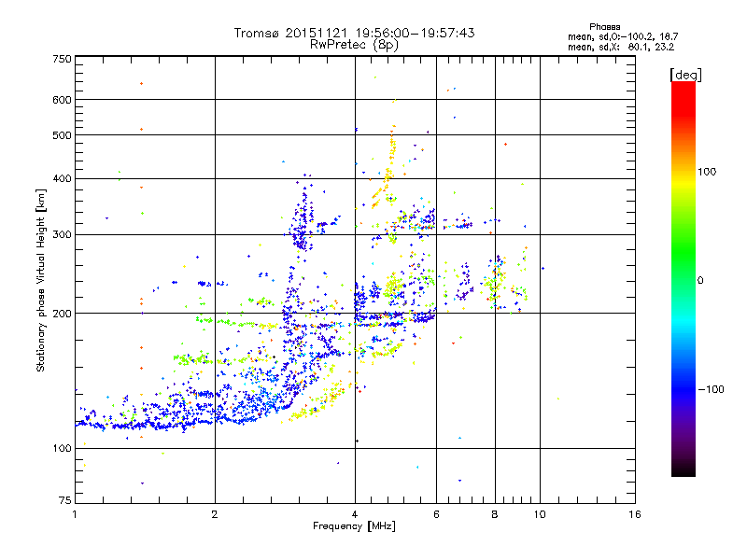Click the colorbar tick label '-100'
The image size is (747, 560).
(711, 389)
